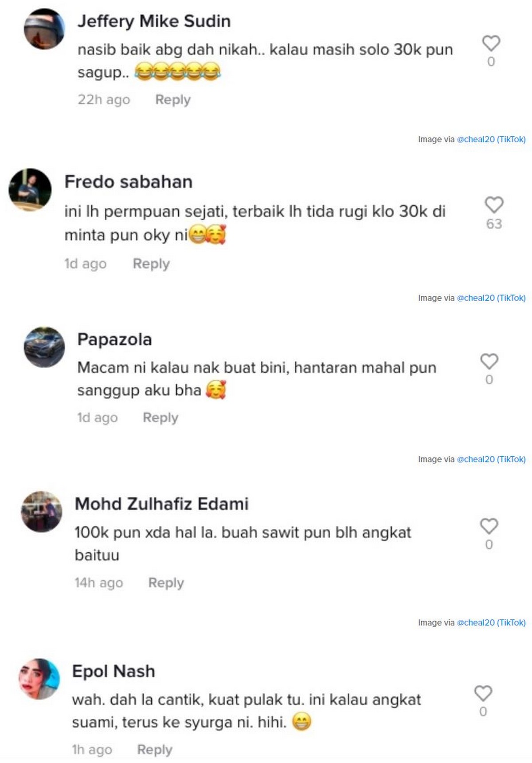View Papazola's car profile picture

point(44,347)
